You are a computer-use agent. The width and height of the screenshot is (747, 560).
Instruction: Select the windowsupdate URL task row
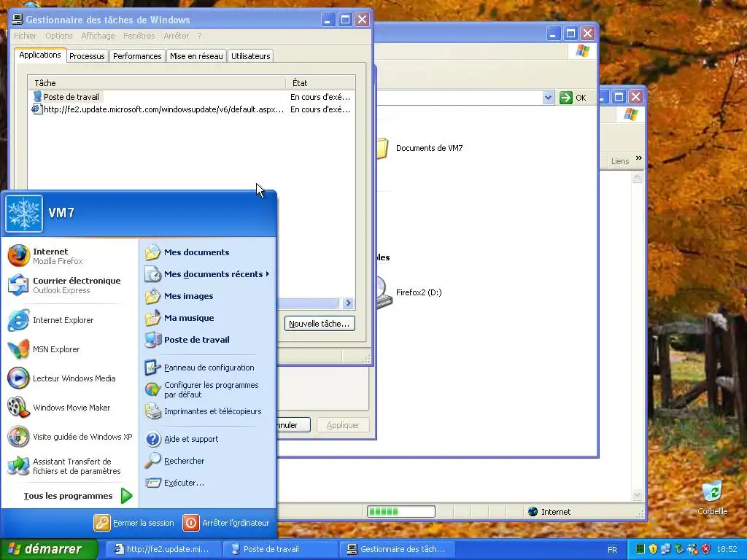pos(191,109)
